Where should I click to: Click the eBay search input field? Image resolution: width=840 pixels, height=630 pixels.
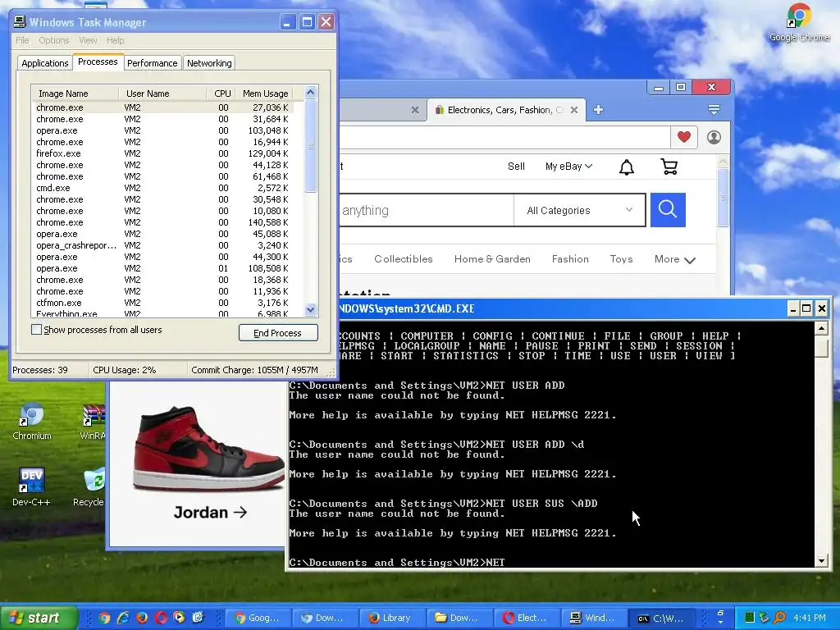[x=426, y=211]
